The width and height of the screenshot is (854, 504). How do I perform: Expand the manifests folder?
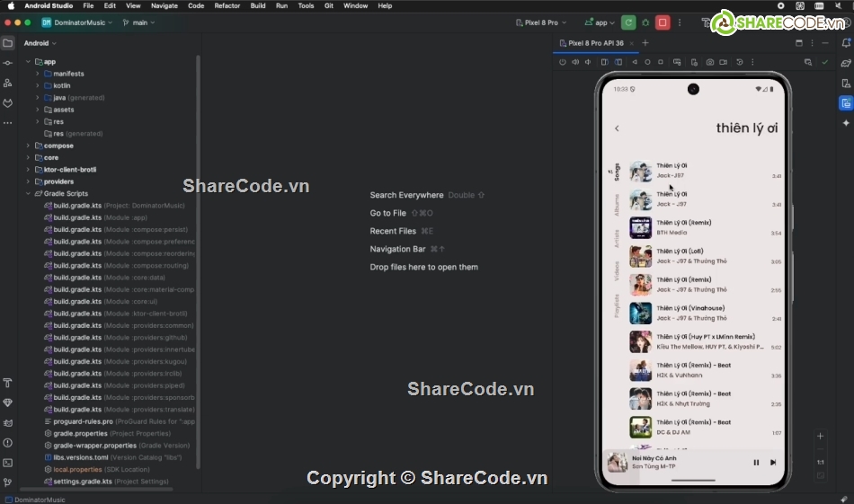point(38,74)
